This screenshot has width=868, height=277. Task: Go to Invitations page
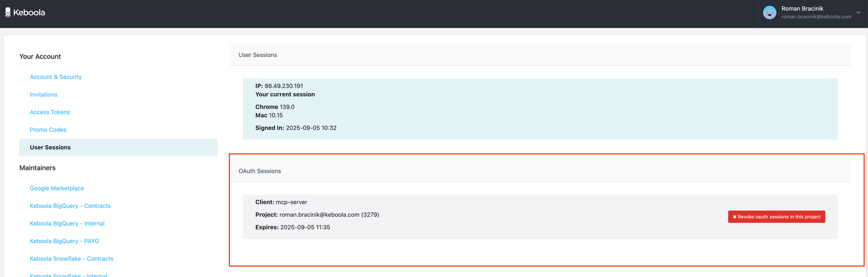point(43,95)
